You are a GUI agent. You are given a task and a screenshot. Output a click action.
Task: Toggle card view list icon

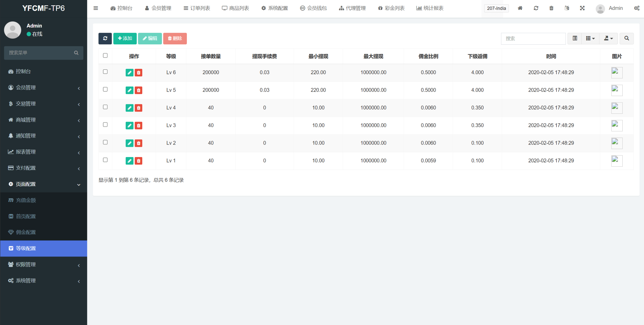[575, 38]
